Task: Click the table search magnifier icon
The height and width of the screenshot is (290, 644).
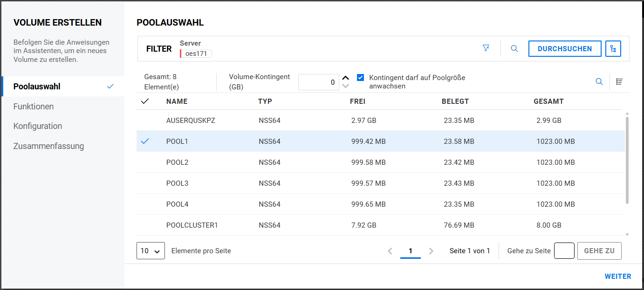Action: pos(599,82)
